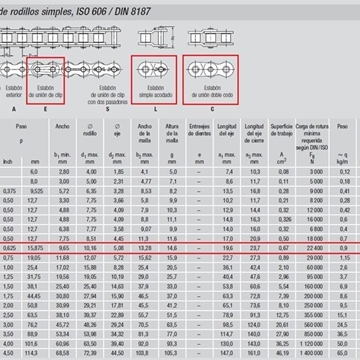Click the pitch value '44,45'

(36, 296)
